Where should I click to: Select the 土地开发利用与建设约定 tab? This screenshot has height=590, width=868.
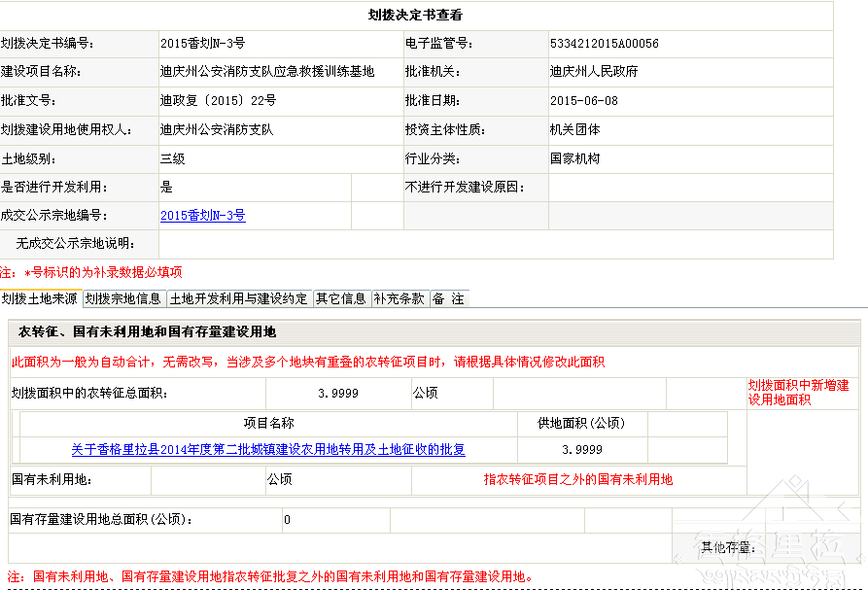point(238,298)
